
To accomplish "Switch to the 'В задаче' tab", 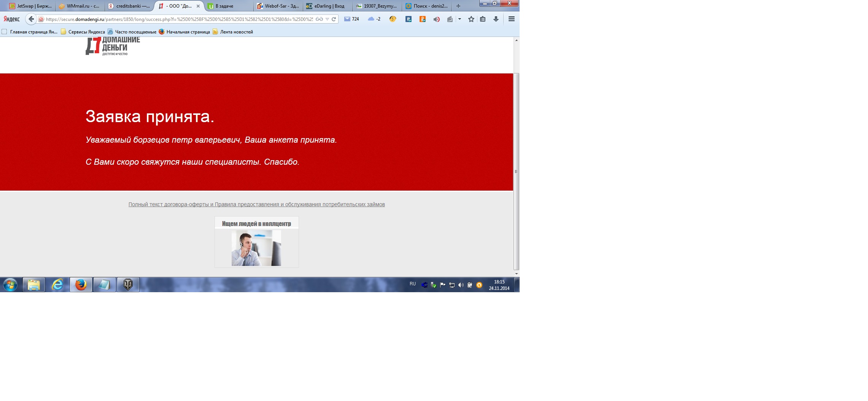I will [229, 6].
